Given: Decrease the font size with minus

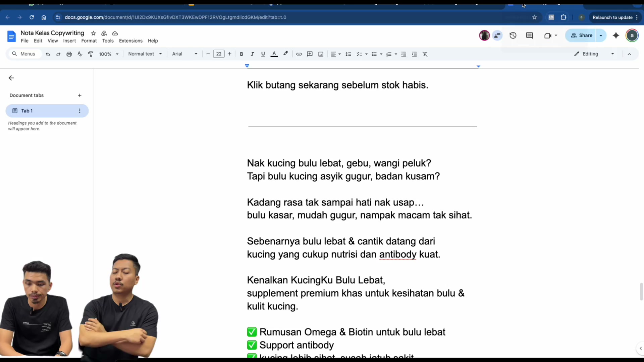Looking at the screenshot, I should [208, 54].
